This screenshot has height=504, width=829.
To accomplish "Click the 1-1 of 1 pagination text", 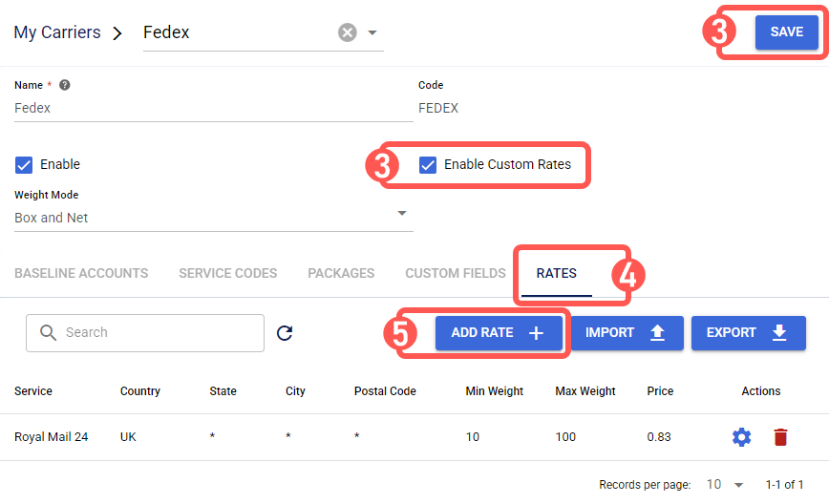I will 785,485.
